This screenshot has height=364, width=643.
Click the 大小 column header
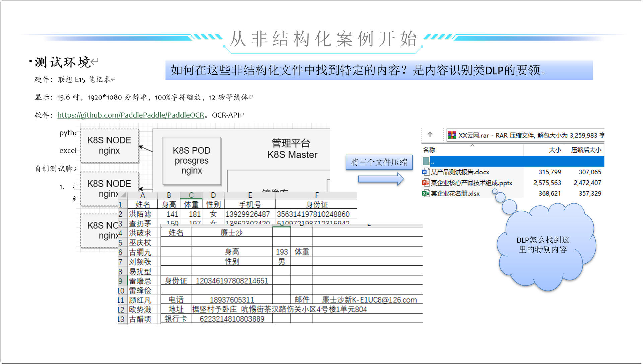click(555, 150)
